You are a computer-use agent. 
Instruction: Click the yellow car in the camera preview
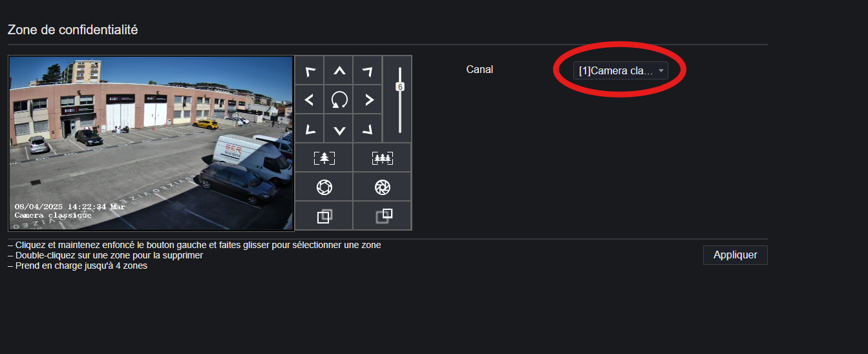[206, 123]
